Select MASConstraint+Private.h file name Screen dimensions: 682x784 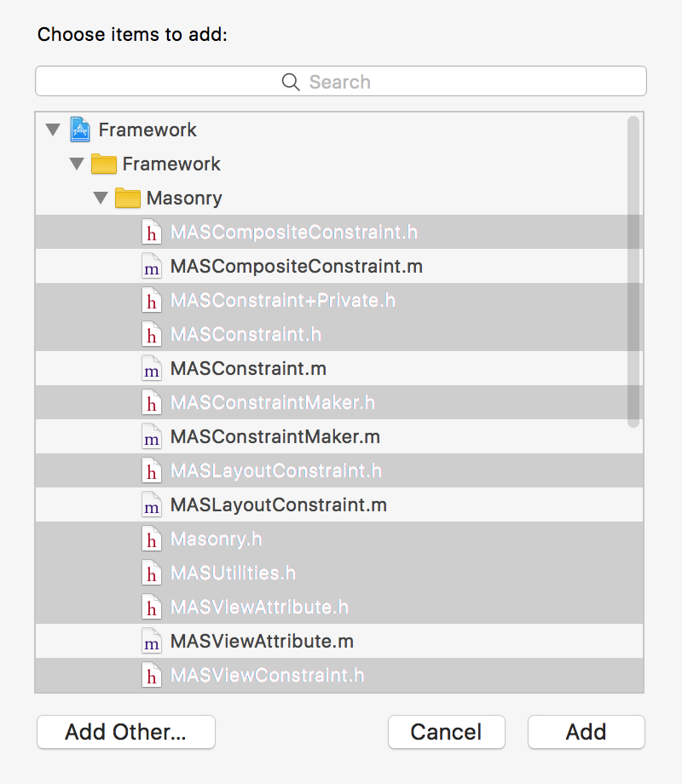[x=283, y=300]
